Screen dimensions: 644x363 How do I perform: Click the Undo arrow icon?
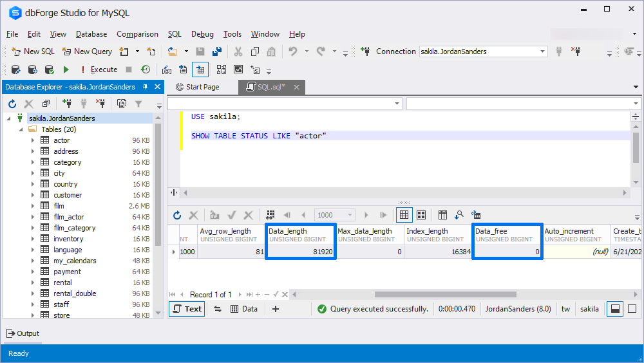(293, 51)
